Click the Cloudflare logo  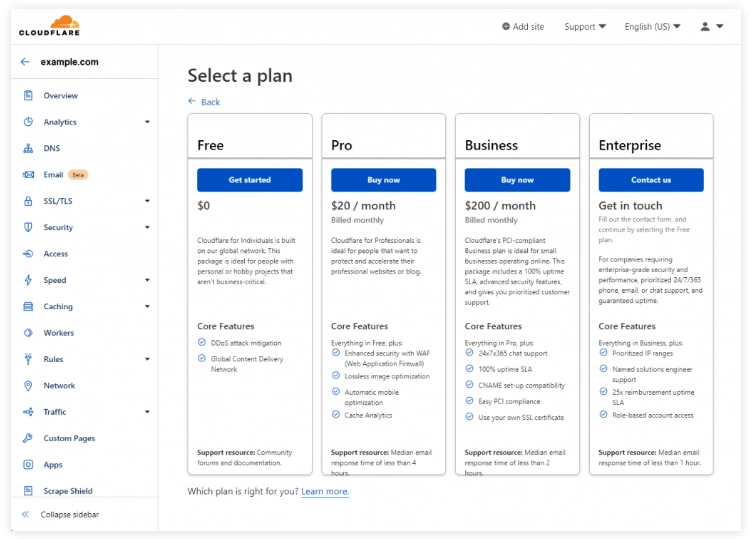(49, 25)
